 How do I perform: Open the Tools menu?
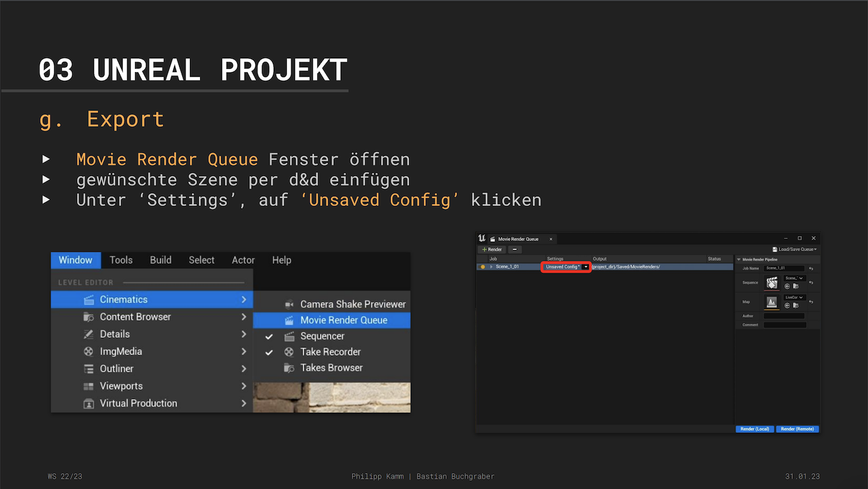point(121,260)
